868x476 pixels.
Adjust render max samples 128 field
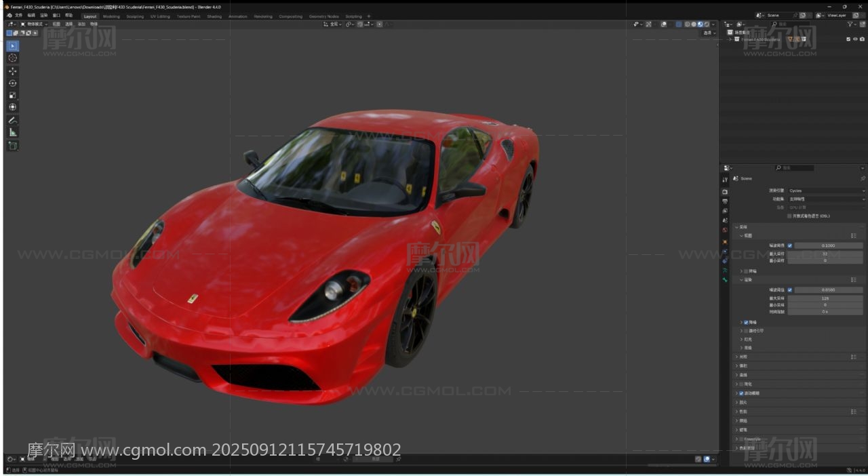point(825,298)
